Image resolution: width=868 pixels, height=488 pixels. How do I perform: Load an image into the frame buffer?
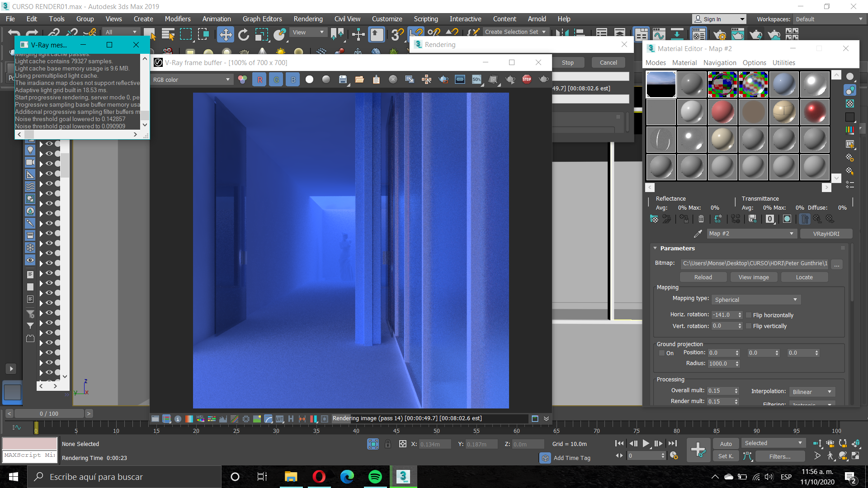[x=359, y=80]
